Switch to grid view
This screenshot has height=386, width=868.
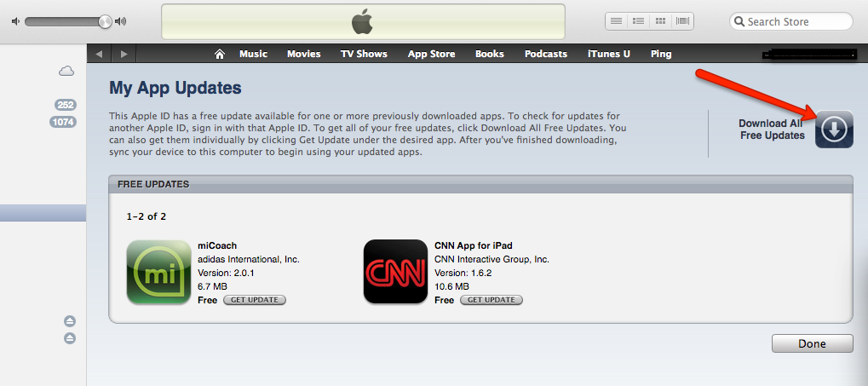(660, 21)
